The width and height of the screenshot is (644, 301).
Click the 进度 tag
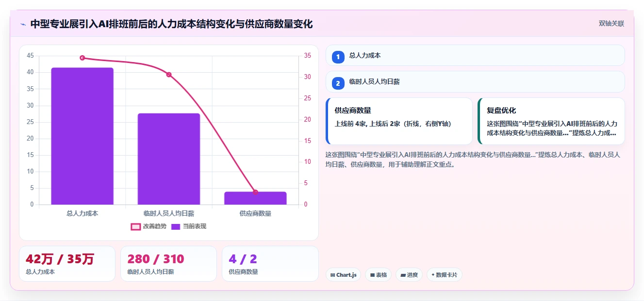click(409, 275)
